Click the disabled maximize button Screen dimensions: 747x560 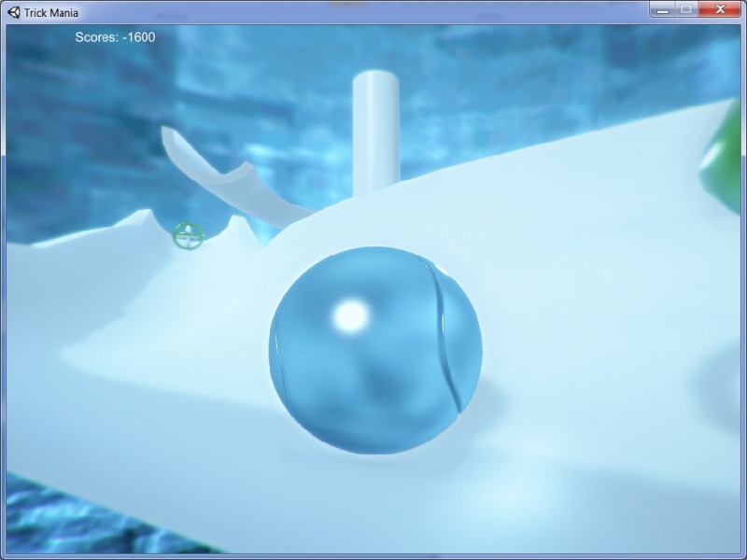[x=686, y=9]
